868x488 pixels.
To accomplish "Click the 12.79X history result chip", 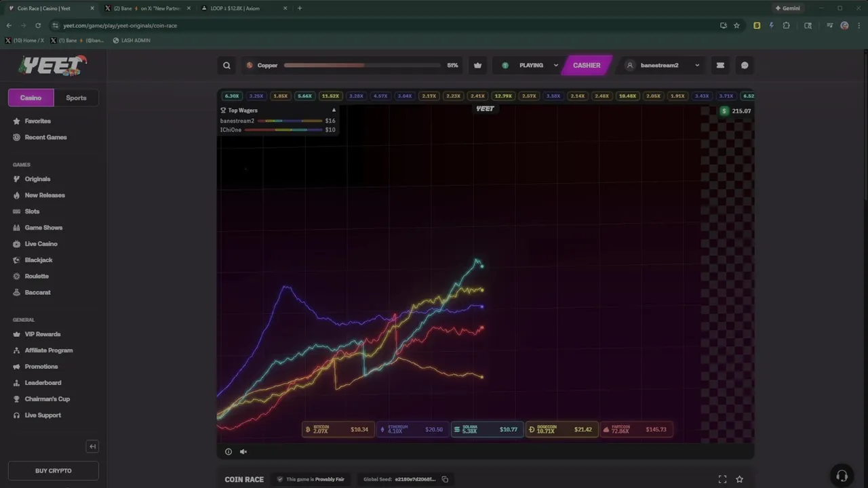I will [x=503, y=96].
